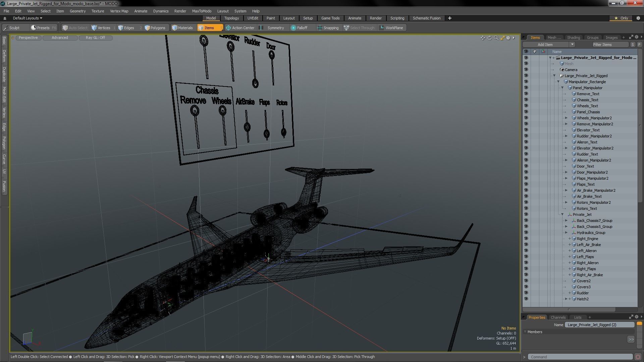644x362 pixels.
Task: Toggle visibility of Chassis_Text
Action: click(526, 100)
